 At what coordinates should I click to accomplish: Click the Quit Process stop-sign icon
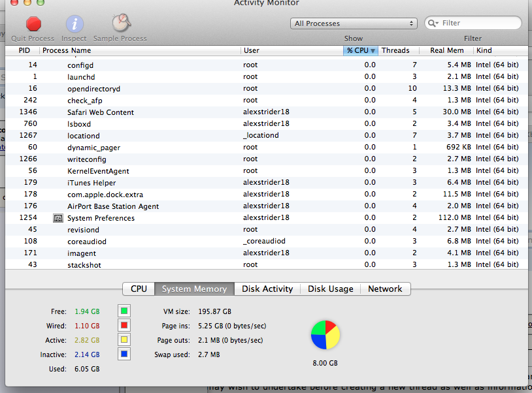point(33,24)
